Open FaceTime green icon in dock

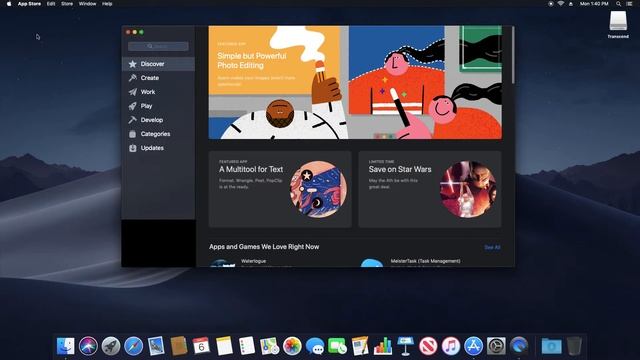click(337, 346)
